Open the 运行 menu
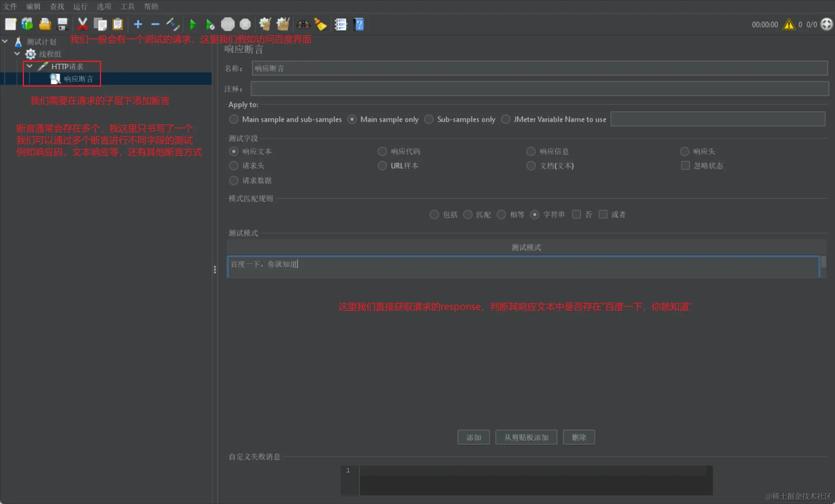Screen dimensions: 835x504 (80, 6)
